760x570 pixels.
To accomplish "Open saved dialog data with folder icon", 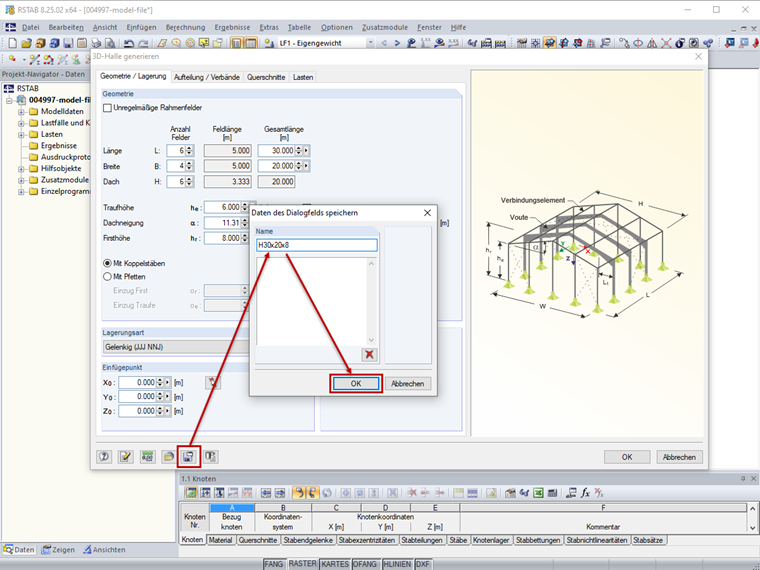I will (x=168, y=457).
